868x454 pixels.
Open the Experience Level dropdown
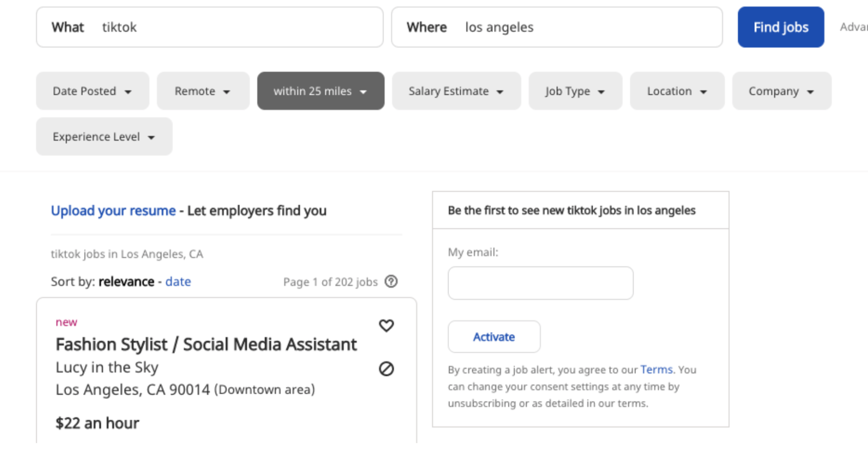[x=104, y=137]
